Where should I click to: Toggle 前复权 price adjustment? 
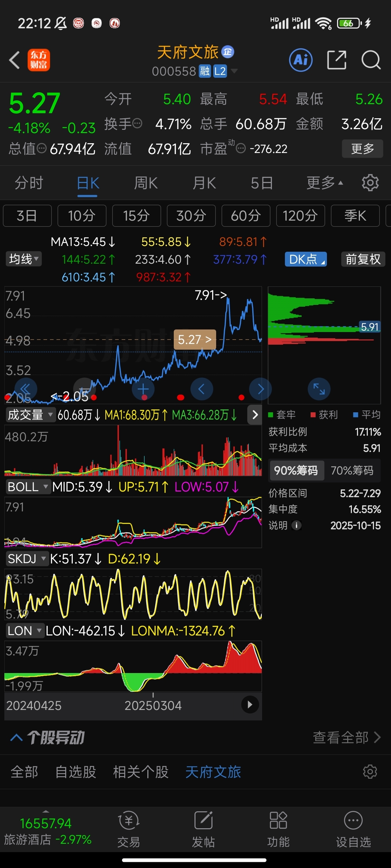[363, 259]
